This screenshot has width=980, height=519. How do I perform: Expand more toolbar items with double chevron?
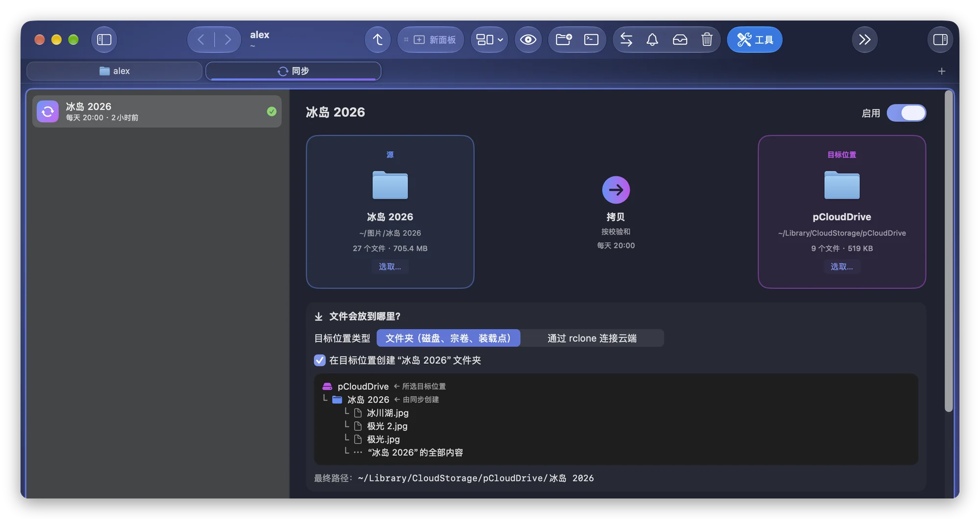tap(865, 40)
